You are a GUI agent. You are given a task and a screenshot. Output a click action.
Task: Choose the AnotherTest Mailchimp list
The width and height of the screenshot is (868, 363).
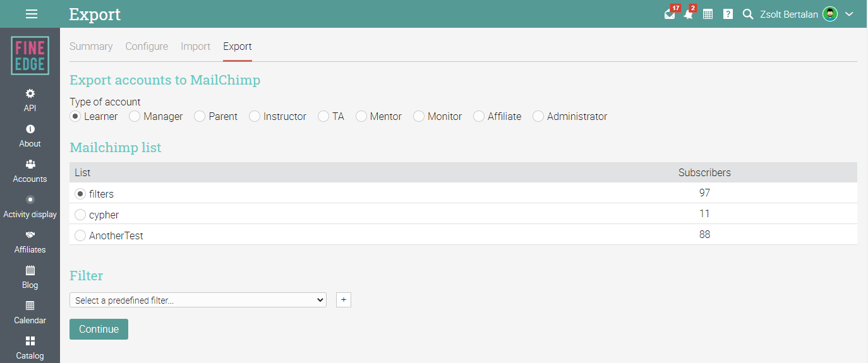point(80,235)
